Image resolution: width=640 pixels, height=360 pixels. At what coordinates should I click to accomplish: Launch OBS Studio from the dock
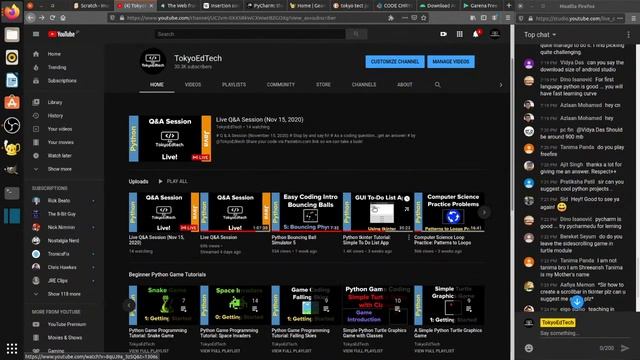point(11,125)
